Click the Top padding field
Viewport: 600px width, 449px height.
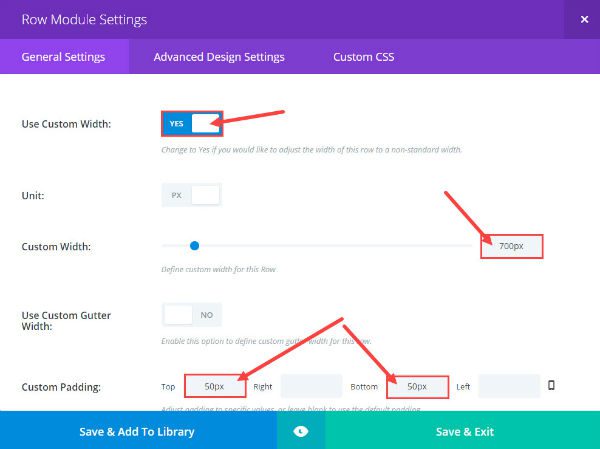point(215,386)
